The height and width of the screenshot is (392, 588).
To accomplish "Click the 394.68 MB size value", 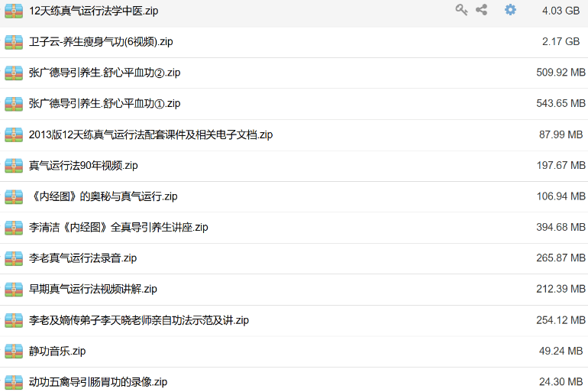I will (561, 227).
